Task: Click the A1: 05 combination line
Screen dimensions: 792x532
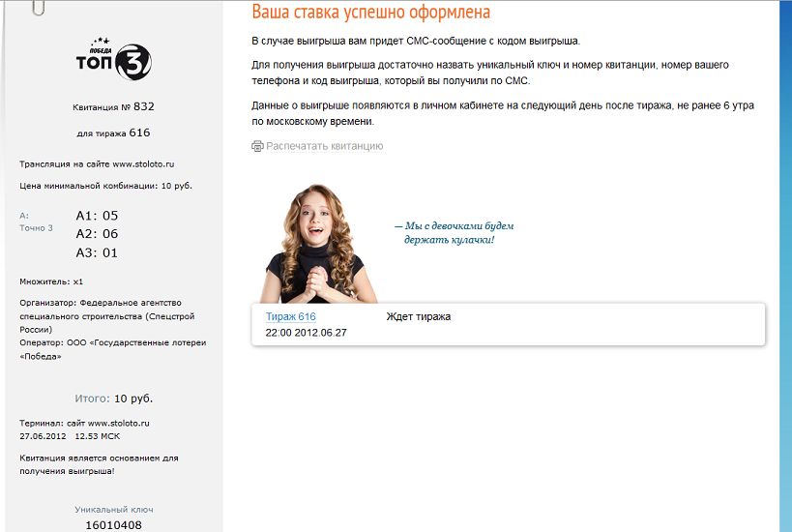Action: coord(97,216)
